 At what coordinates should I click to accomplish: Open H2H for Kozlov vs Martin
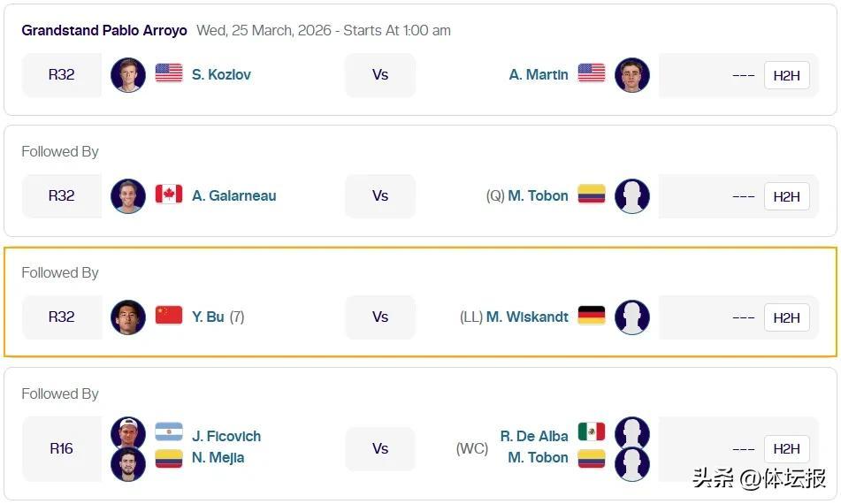(786, 75)
